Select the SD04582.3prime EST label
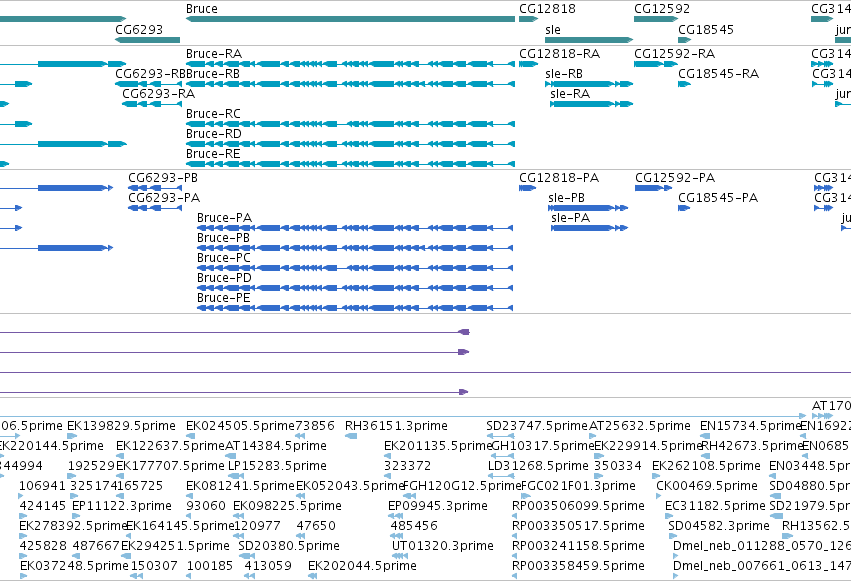 pyautogui.click(x=719, y=526)
